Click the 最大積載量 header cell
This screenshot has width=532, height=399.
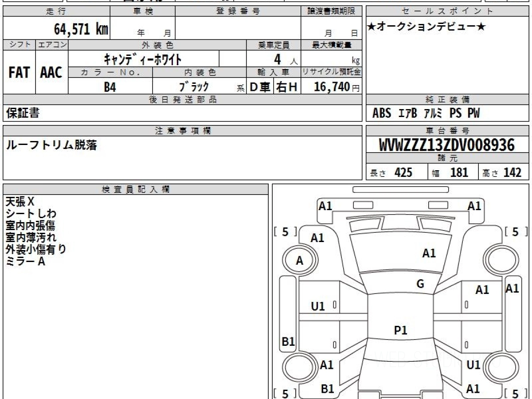[x=331, y=45]
